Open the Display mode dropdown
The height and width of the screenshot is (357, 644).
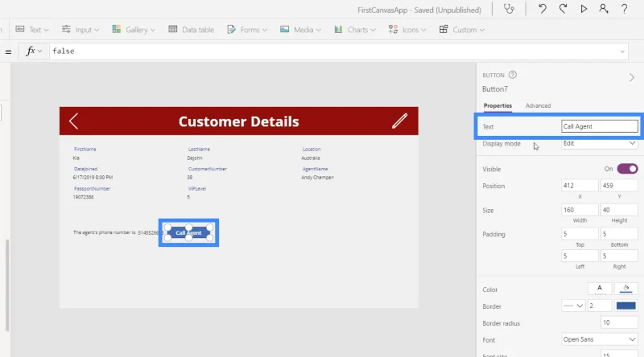[599, 143]
